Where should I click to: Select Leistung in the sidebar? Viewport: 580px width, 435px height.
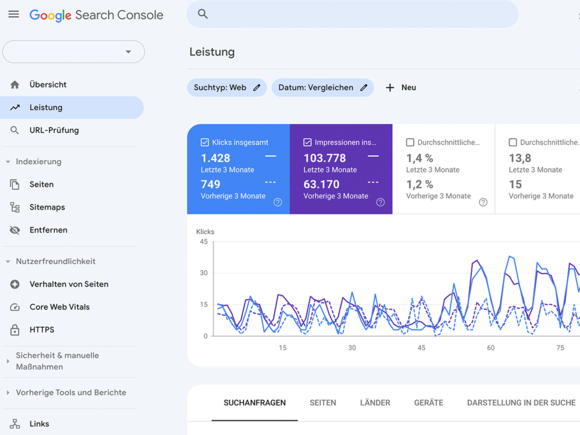[72, 108]
